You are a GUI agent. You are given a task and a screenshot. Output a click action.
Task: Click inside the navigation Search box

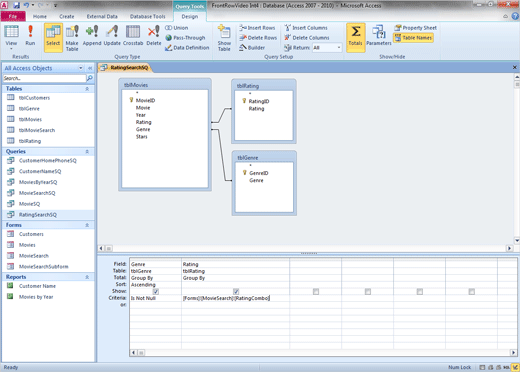(44, 78)
